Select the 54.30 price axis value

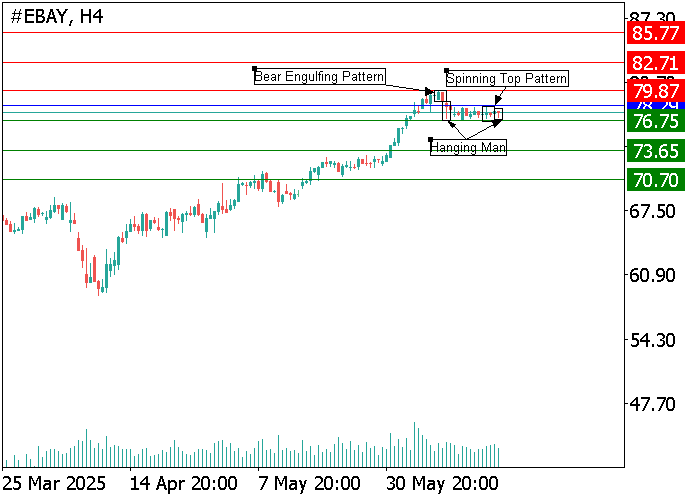[x=656, y=341]
